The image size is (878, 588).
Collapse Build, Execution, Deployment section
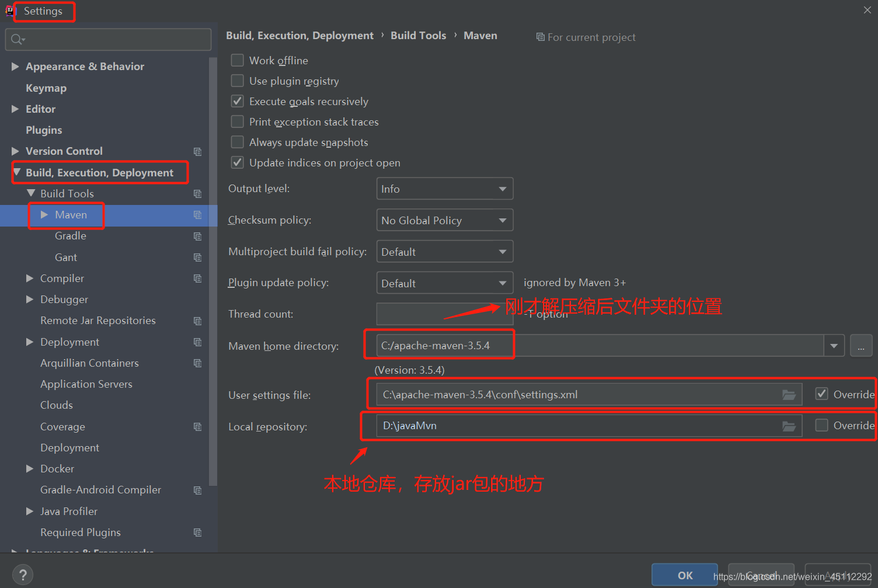point(17,172)
